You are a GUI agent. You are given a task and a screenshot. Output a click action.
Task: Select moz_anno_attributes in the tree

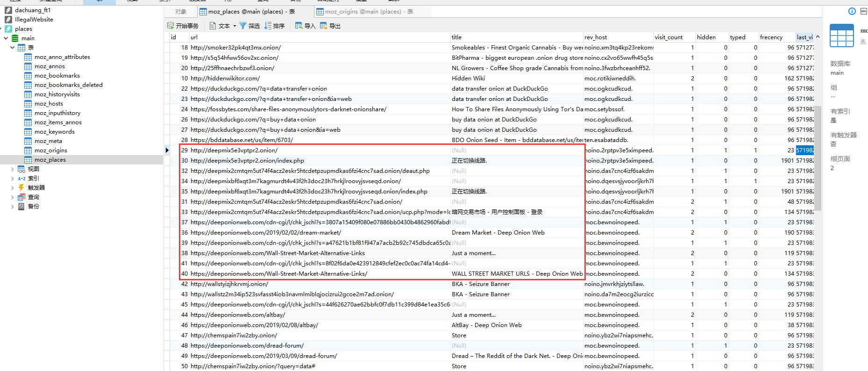(x=62, y=57)
